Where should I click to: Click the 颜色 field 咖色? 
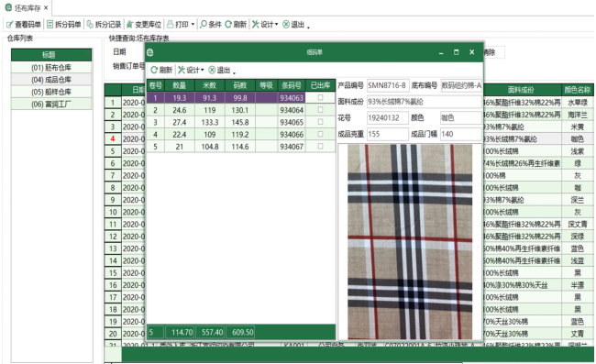point(461,117)
